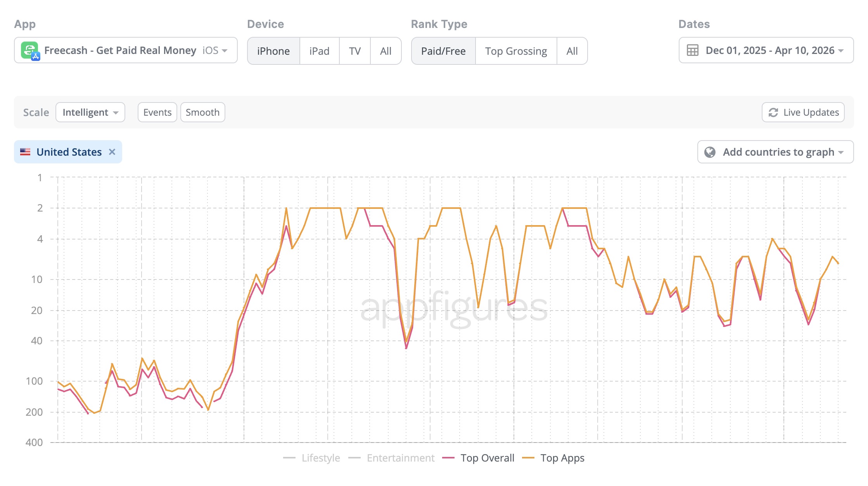
Task: Toggle Top Overall legend line marker
Action: pos(448,458)
